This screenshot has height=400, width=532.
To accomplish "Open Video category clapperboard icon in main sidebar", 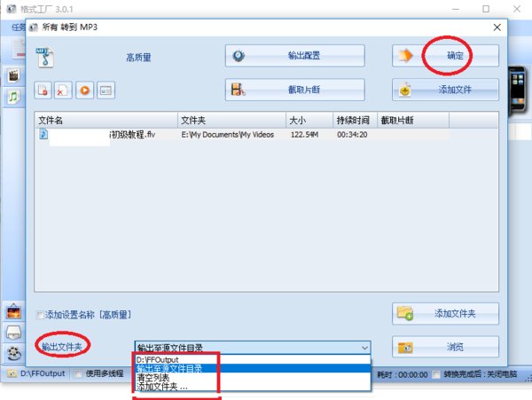I will 13,75.
